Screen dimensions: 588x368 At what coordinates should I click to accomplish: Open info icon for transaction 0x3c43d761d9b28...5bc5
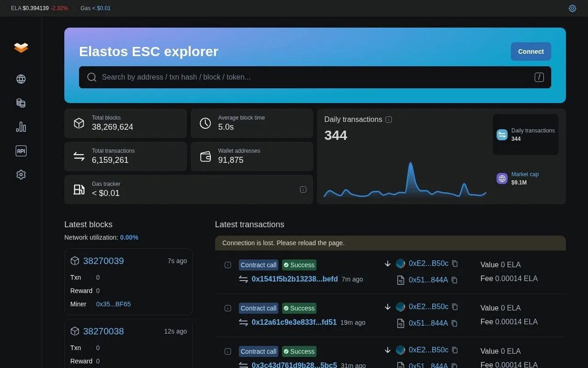227,351
